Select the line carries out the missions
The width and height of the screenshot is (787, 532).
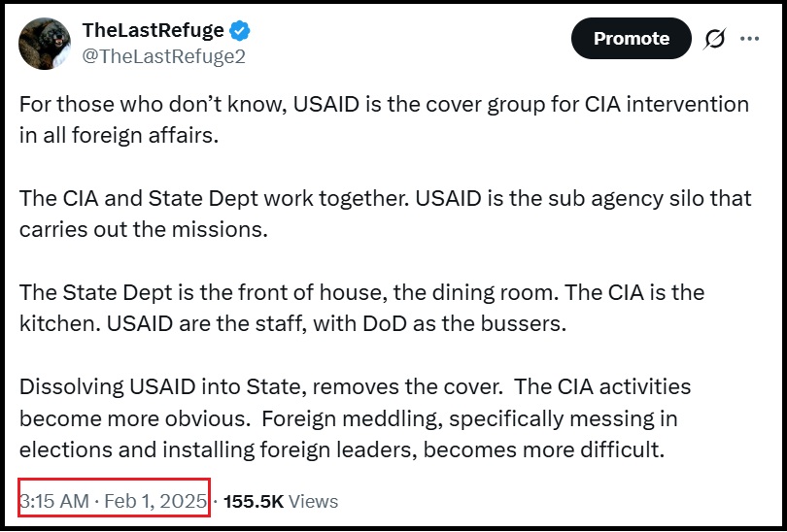click(x=144, y=229)
